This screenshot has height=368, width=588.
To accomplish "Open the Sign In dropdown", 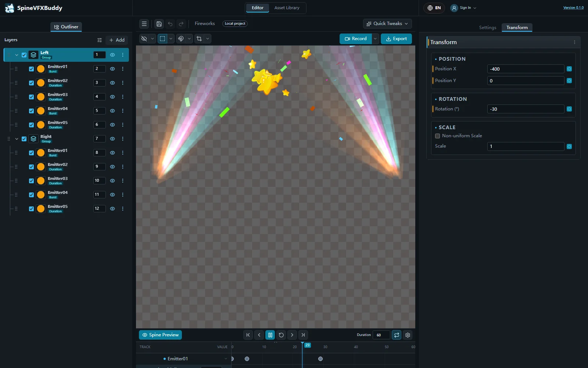I will (463, 8).
